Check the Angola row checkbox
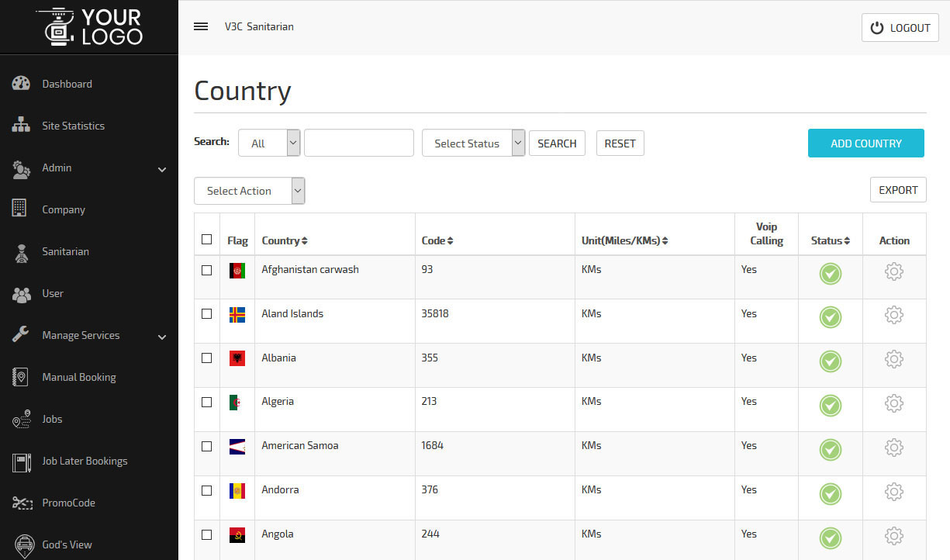Screen dimensions: 950x560 206,534
